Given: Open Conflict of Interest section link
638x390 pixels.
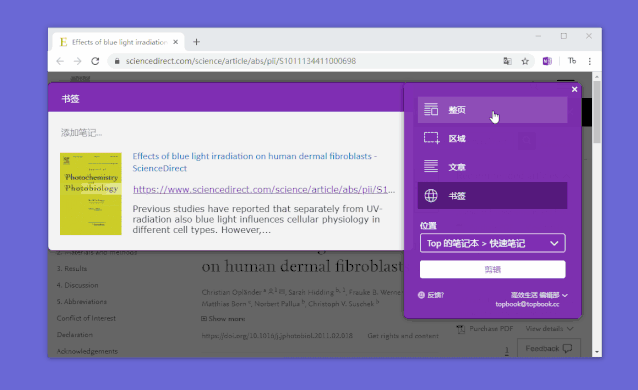Looking at the screenshot, I should 86,318.
